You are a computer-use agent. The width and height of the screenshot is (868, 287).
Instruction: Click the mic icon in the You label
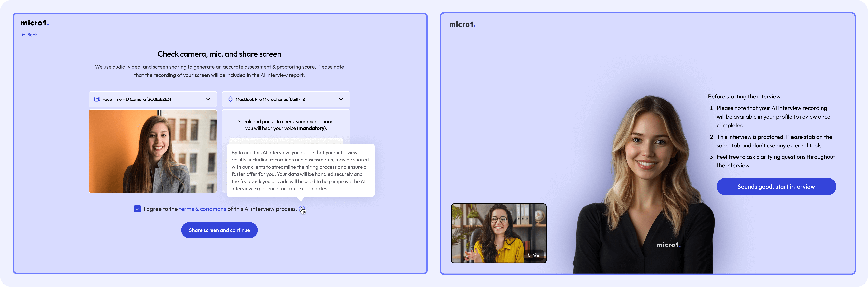[529, 255]
